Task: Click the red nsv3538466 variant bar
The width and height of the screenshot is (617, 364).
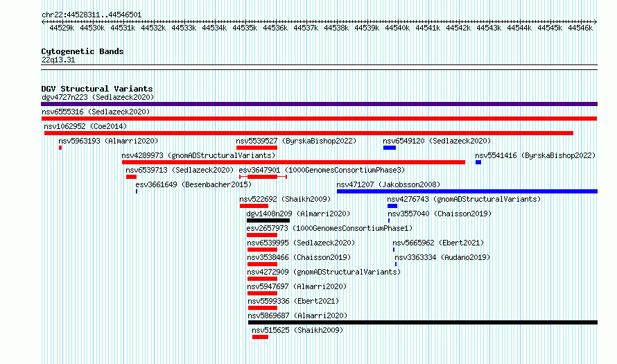Action: click(263, 264)
